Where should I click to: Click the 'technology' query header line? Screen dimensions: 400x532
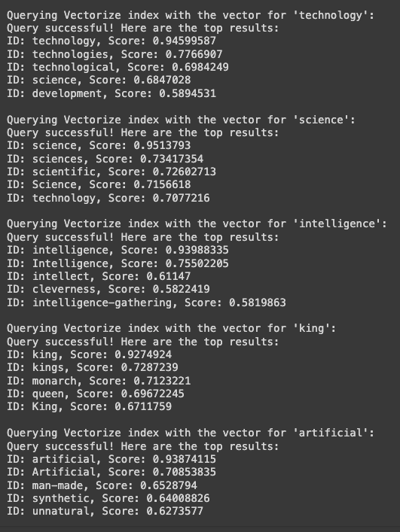[191, 15]
